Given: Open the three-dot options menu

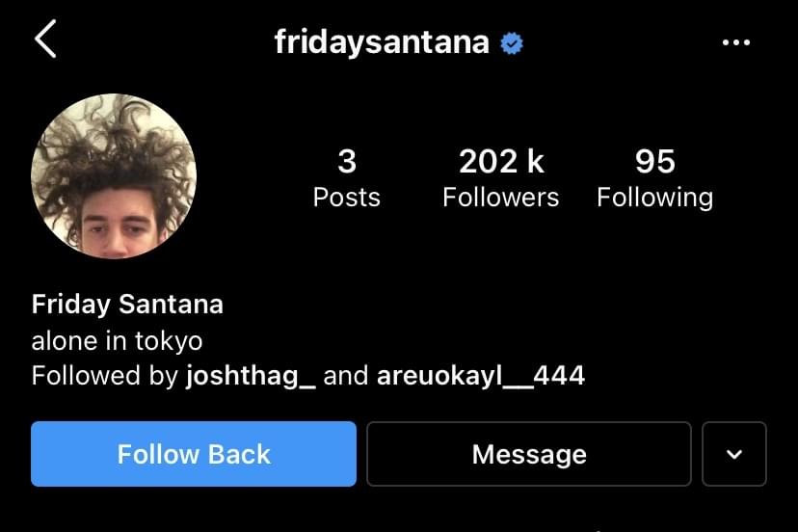Looking at the screenshot, I should pyautogui.click(x=736, y=42).
